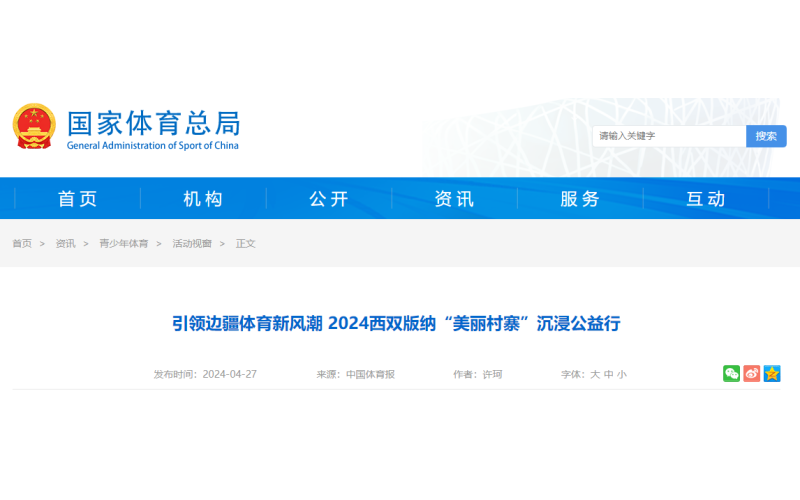Focus the keyword search input field

point(669,136)
